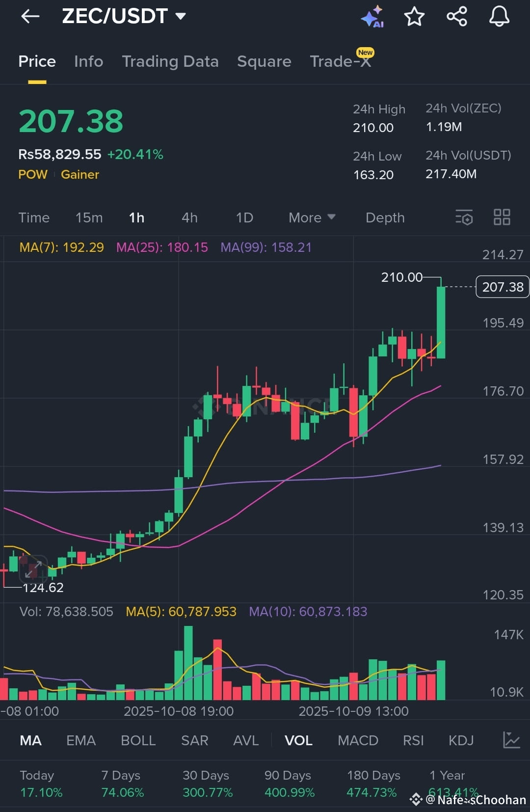This screenshot has width=530, height=812.
Task: Tap the POW tag
Action: pyautogui.click(x=33, y=174)
